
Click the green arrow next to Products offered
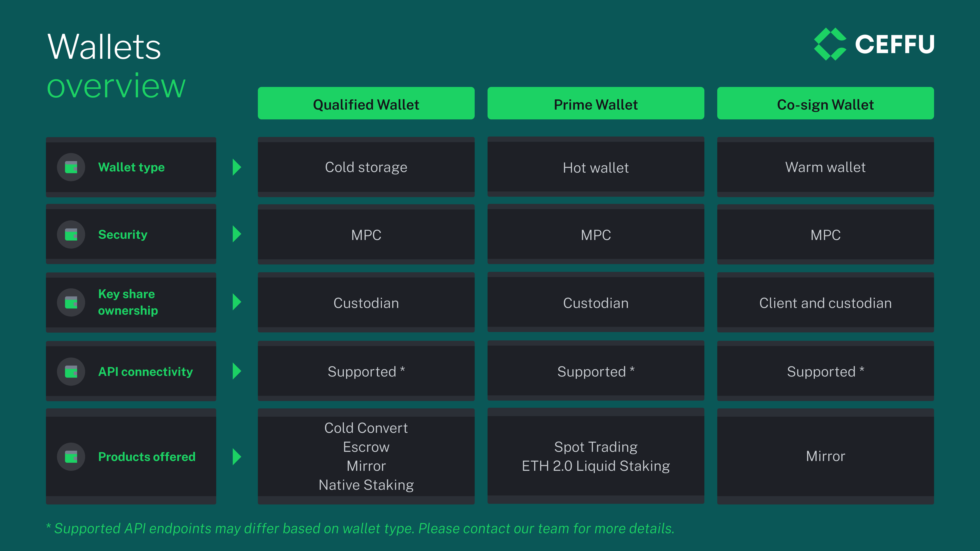point(237,457)
